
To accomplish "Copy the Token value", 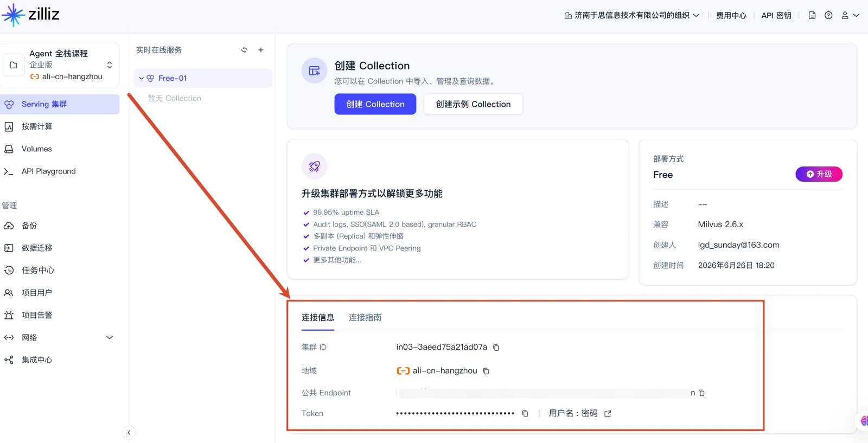I will tap(525, 414).
